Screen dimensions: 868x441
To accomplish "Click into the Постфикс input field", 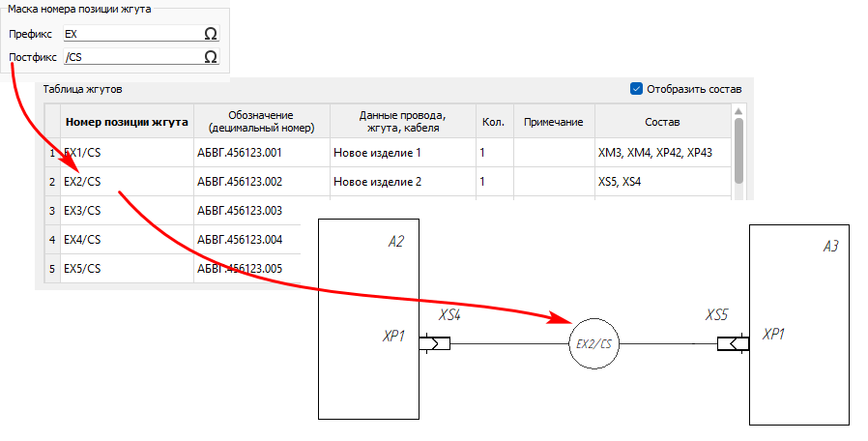I will pyautogui.click(x=130, y=57).
